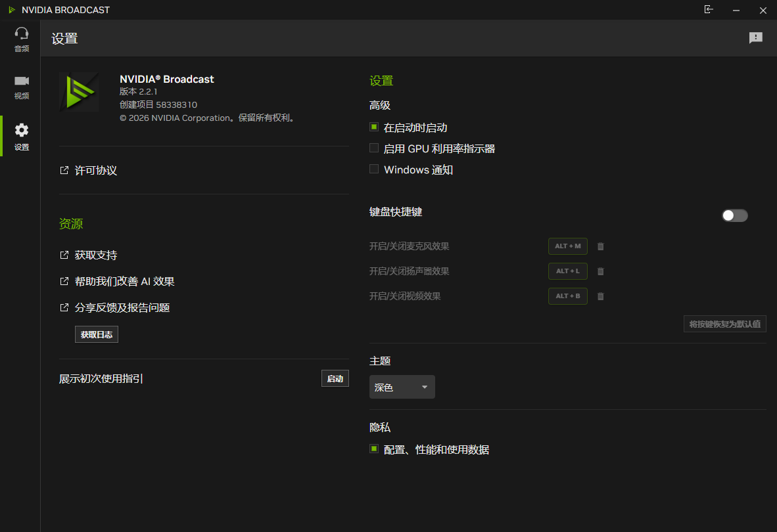This screenshot has width=777, height=532.
Task: Click the external link icon beside 许可协议
Action: pyautogui.click(x=64, y=170)
